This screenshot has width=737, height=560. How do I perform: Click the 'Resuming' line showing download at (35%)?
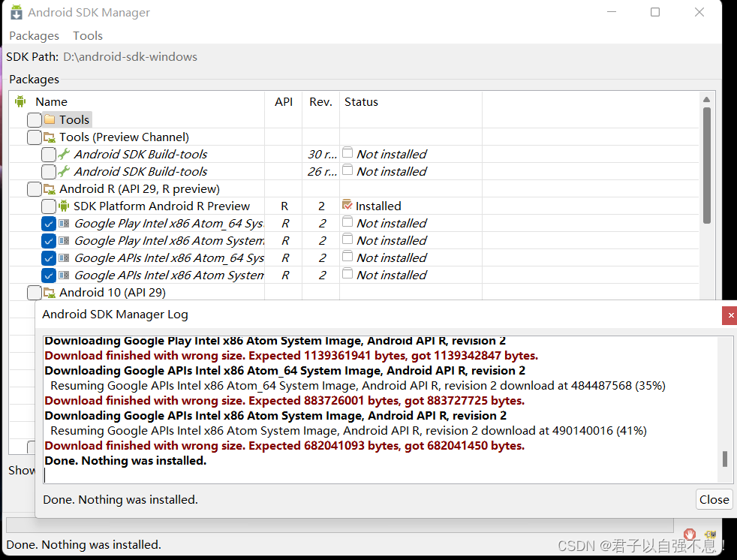[x=358, y=386]
